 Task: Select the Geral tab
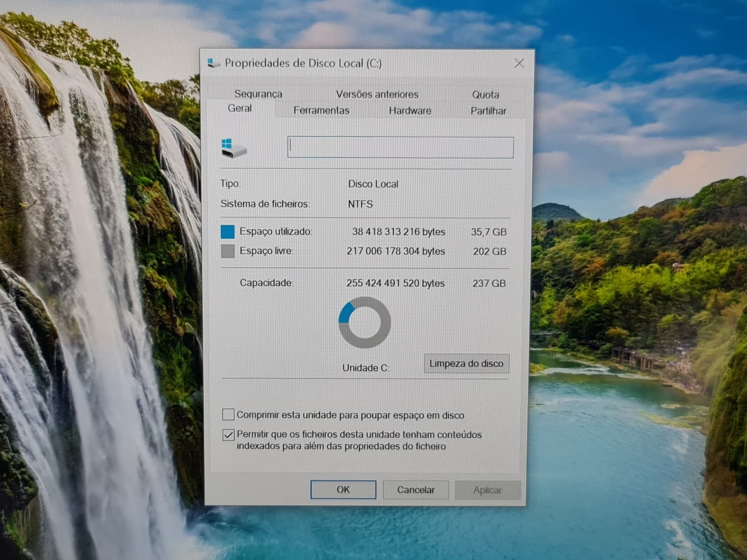[240, 108]
